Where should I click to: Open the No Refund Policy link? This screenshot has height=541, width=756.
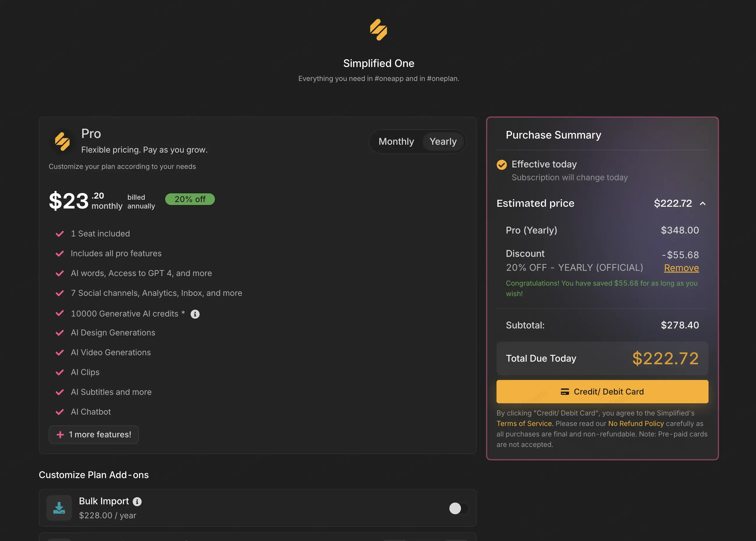[x=636, y=423]
